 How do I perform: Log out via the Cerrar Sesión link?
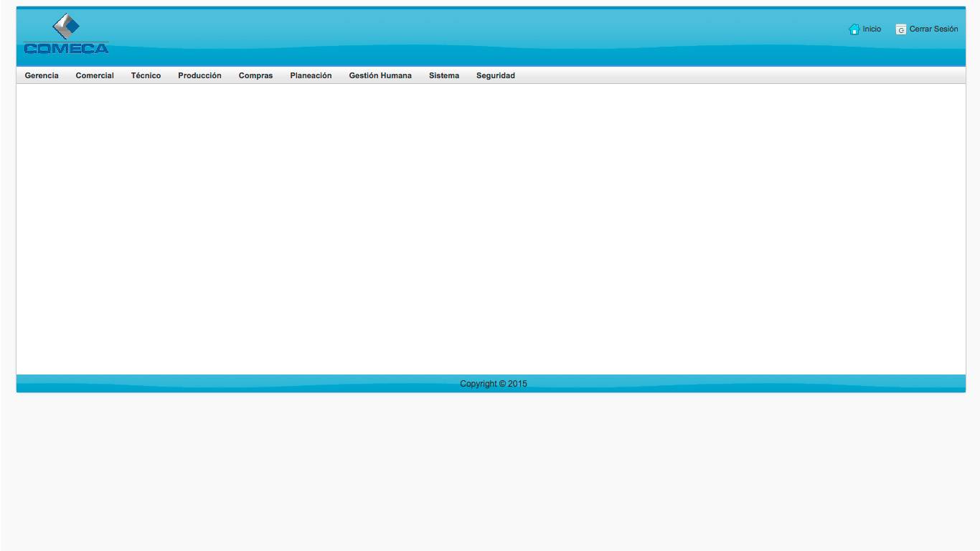[933, 29]
